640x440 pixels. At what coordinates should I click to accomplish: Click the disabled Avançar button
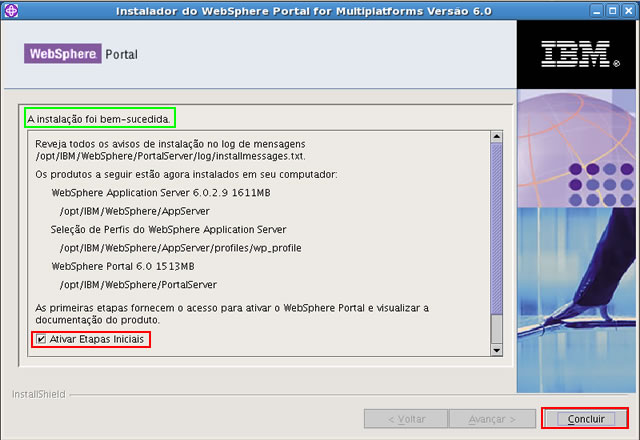pos(492,419)
